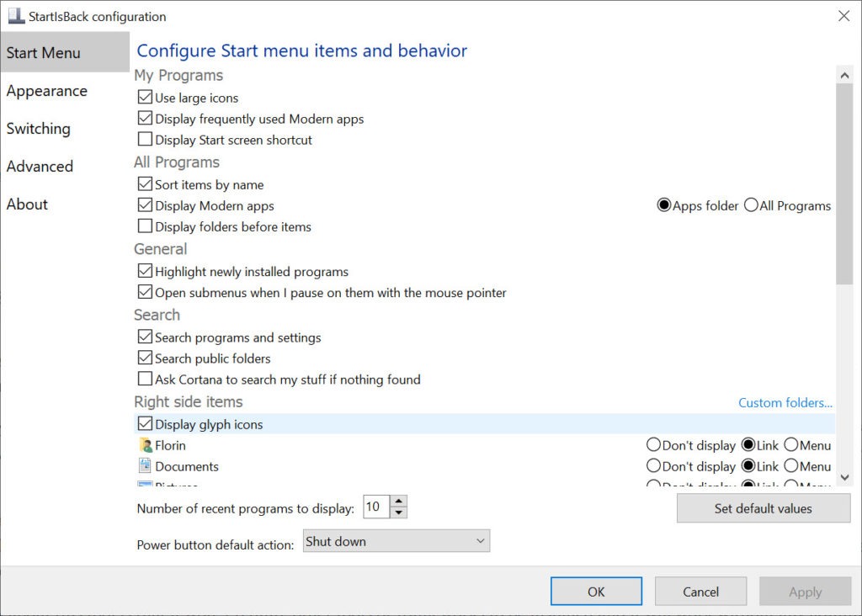The image size is (862, 616).
Task: Set Florin to Link
Action: (748, 444)
